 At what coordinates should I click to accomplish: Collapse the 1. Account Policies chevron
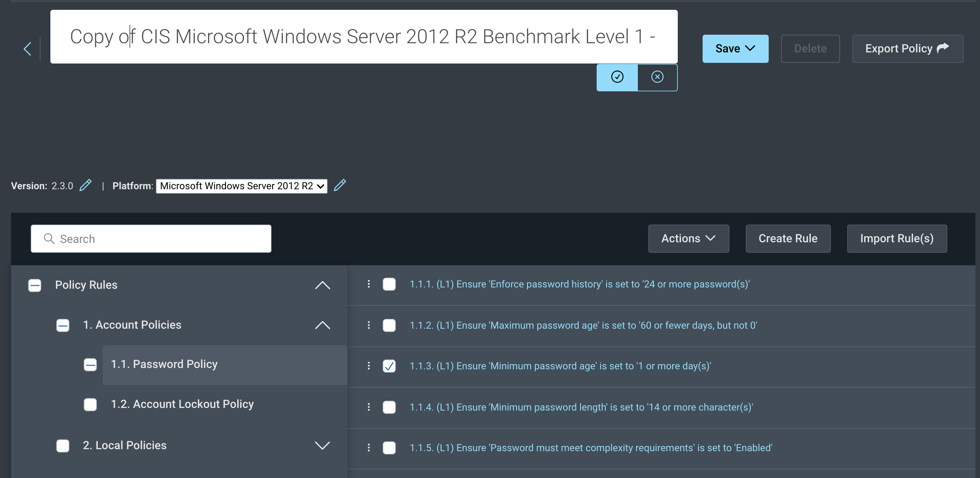(x=322, y=325)
